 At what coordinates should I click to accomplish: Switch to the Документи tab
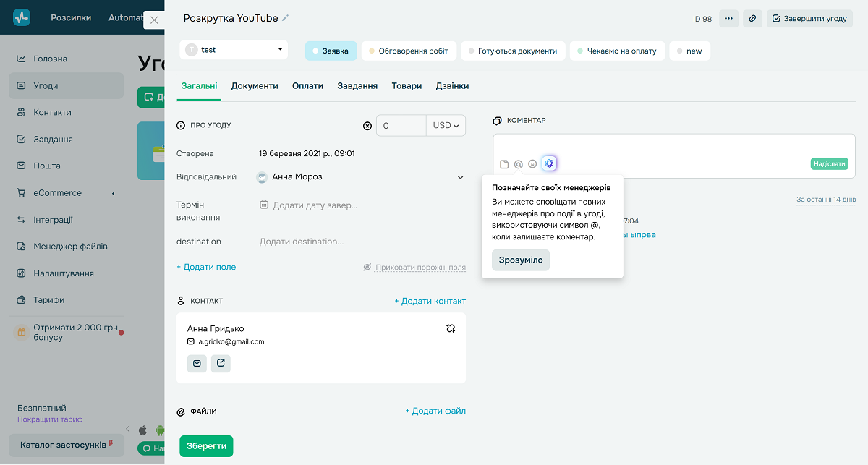(255, 85)
